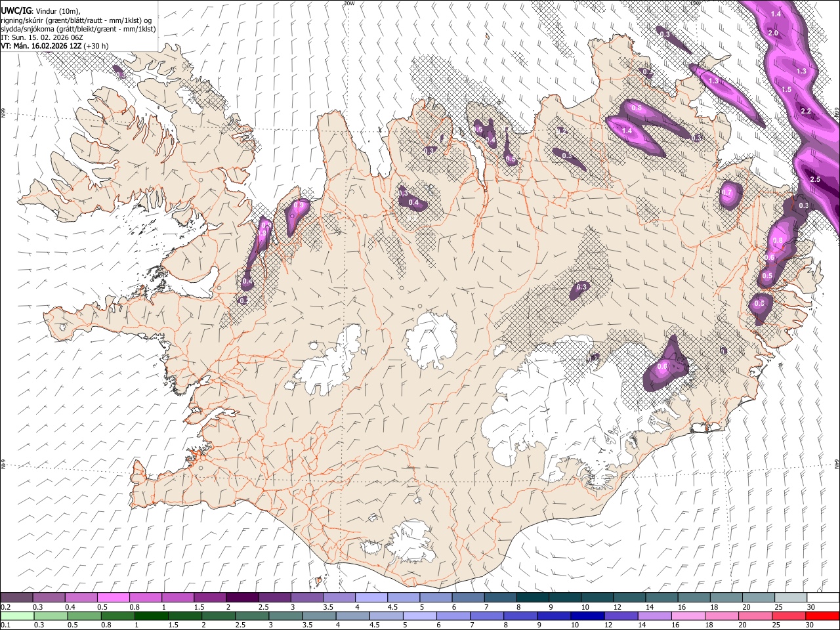This screenshot has width=840, height=630.
Task: Select the light pink 16 swatch in lower legend row
Action: (x=687, y=616)
